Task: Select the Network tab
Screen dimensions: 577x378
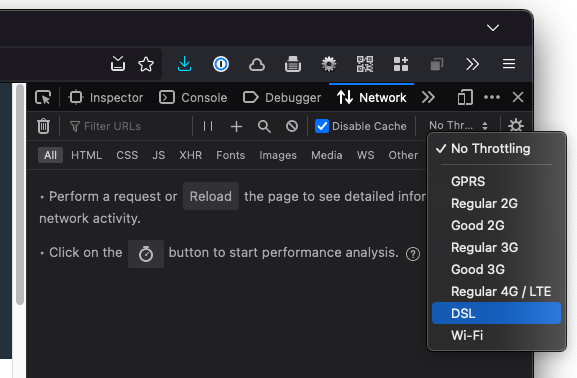Action: tap(371, 98)
